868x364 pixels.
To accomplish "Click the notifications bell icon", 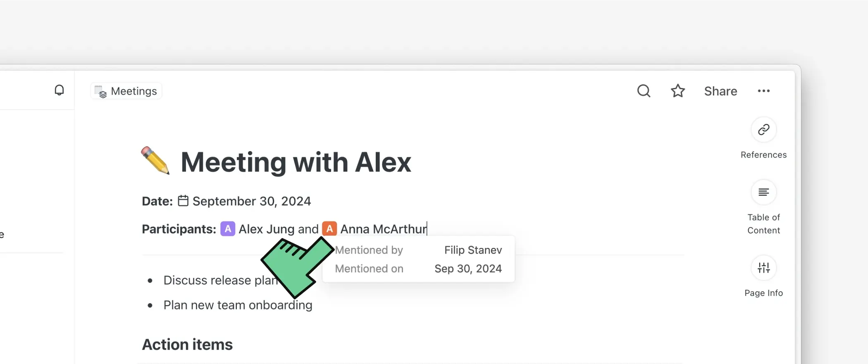I will tap(59, 90).
